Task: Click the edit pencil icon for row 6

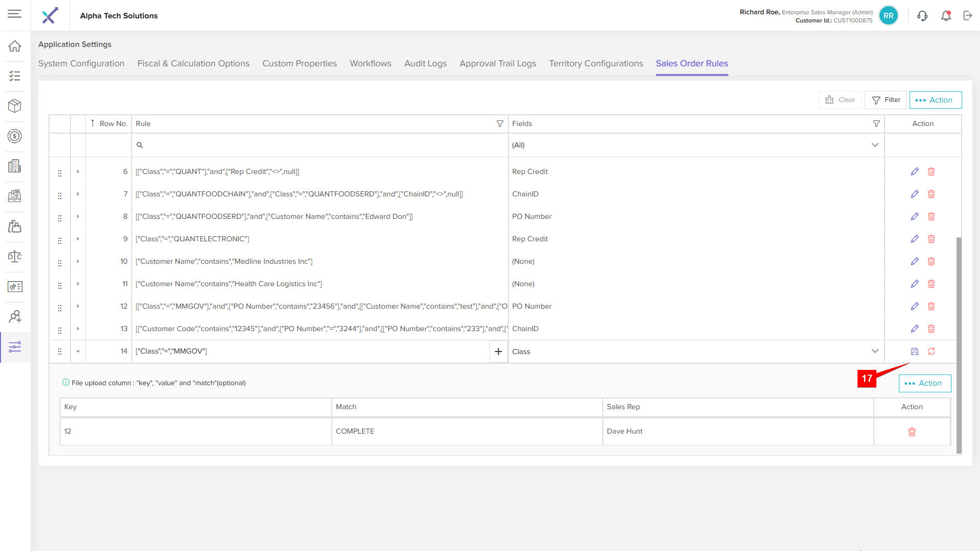Action: tap(915, 171)
